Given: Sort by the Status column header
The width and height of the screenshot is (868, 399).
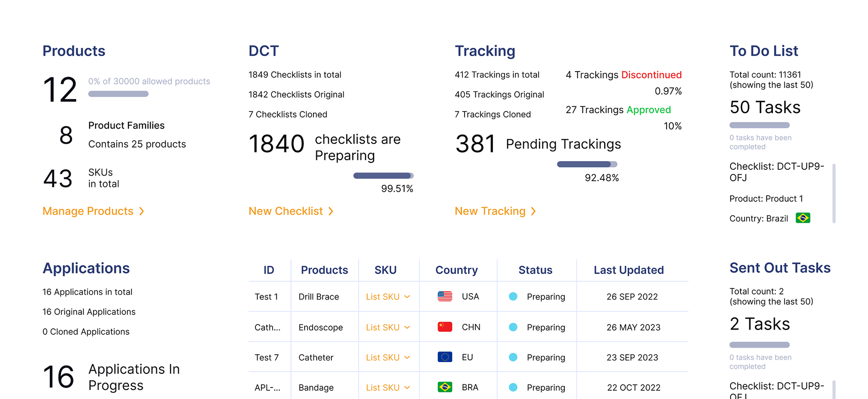Looking at the screenshot, I should point(535,270).
